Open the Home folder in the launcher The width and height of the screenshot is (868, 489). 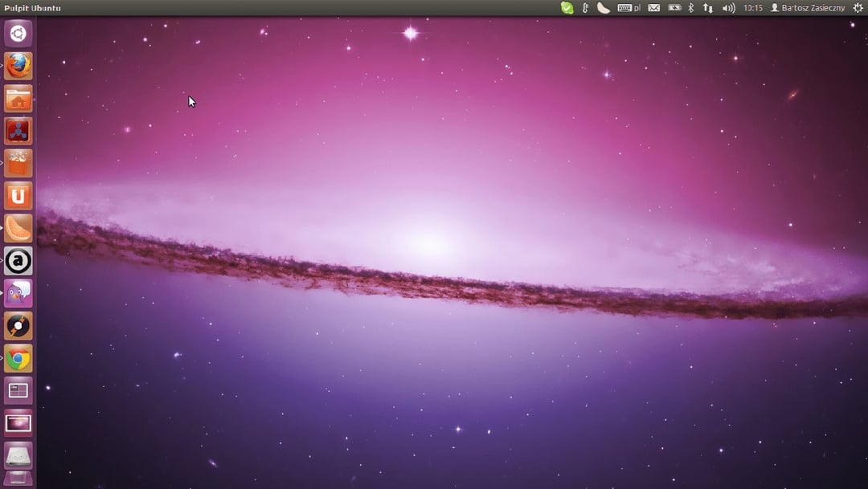tap(18, 98)
